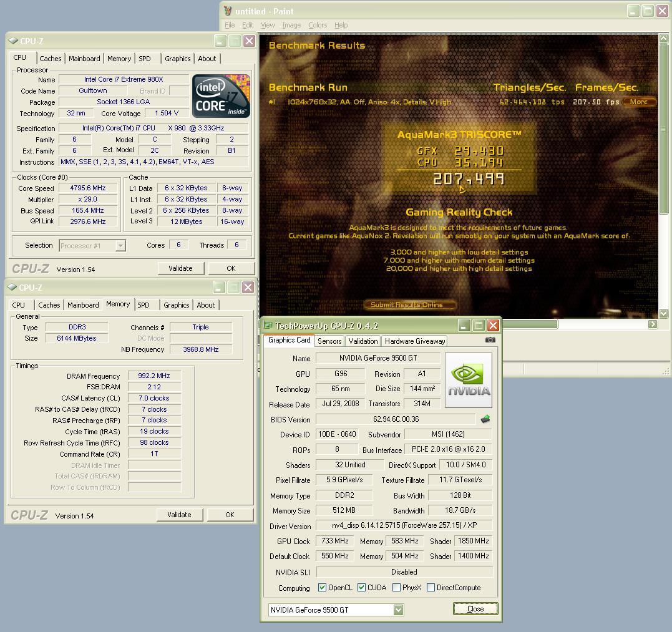Image resolution: width=672 pixels, height=632 pixels.
Task: Click Paint vertical scrollbar up arrow
Action: (663, 39)
